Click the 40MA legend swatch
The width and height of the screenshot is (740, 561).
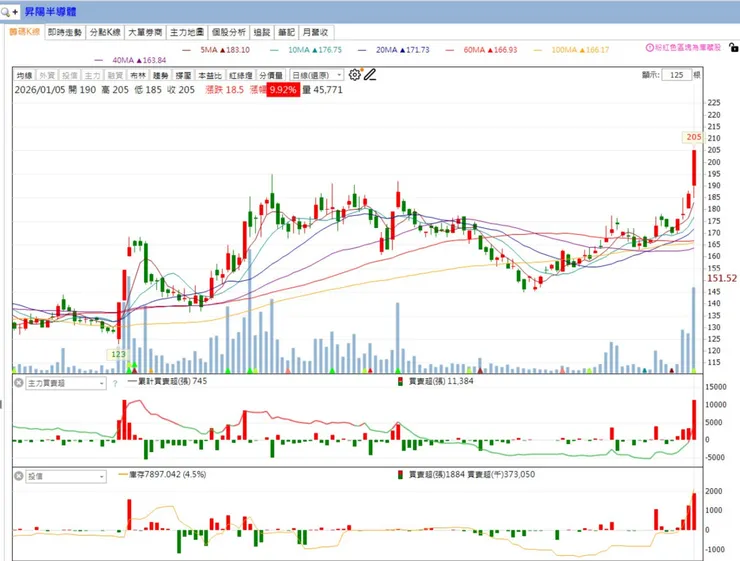click(99, 60)
